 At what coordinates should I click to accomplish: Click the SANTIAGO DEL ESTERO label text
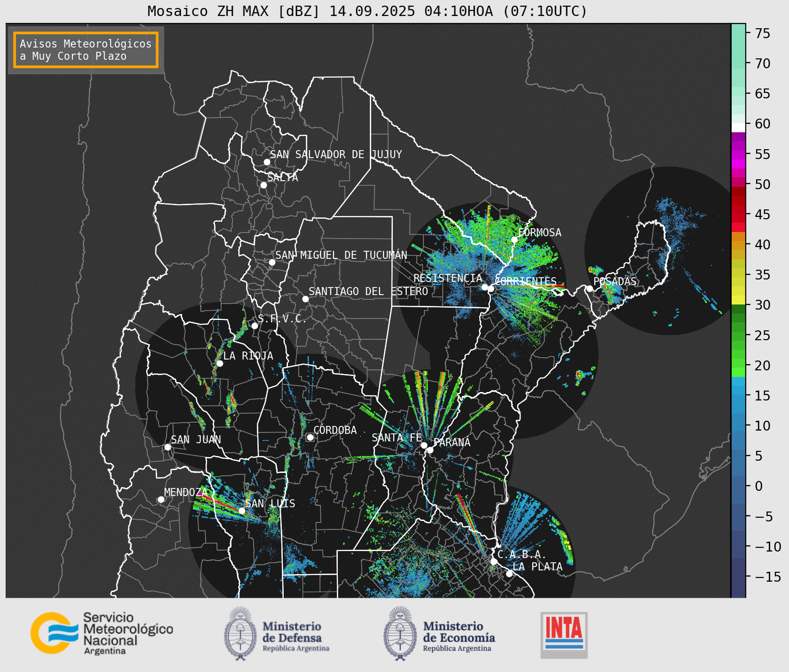(368, 291)
